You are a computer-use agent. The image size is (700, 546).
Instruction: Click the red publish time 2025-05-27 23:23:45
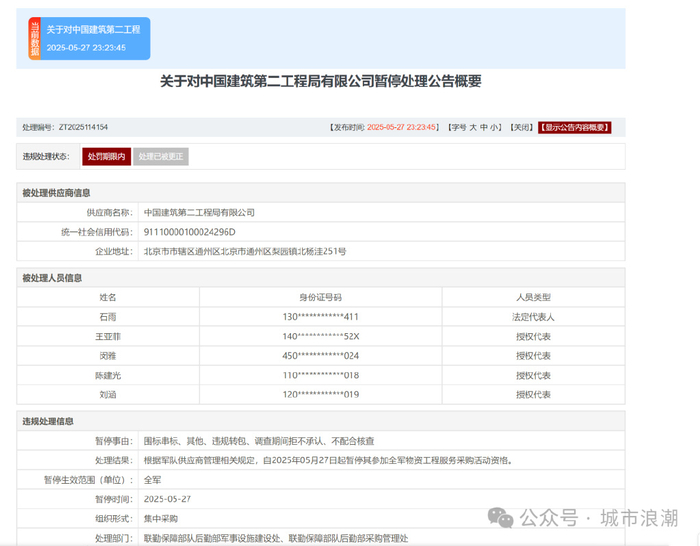click(401, 127)
